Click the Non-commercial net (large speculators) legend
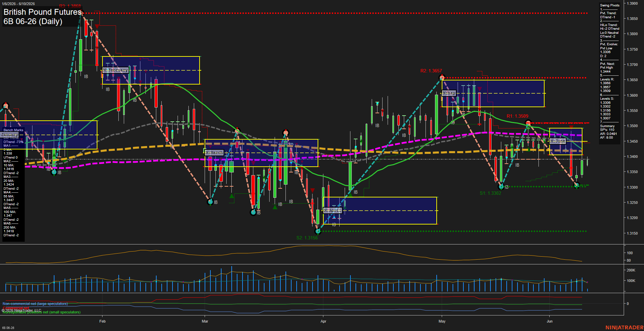The image size is (644, 331). point(35,304)
